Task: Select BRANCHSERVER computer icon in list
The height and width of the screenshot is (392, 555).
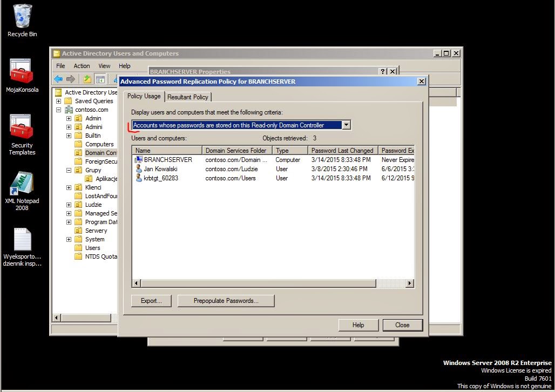Action: pyautogui.click(x=138, y=160)
